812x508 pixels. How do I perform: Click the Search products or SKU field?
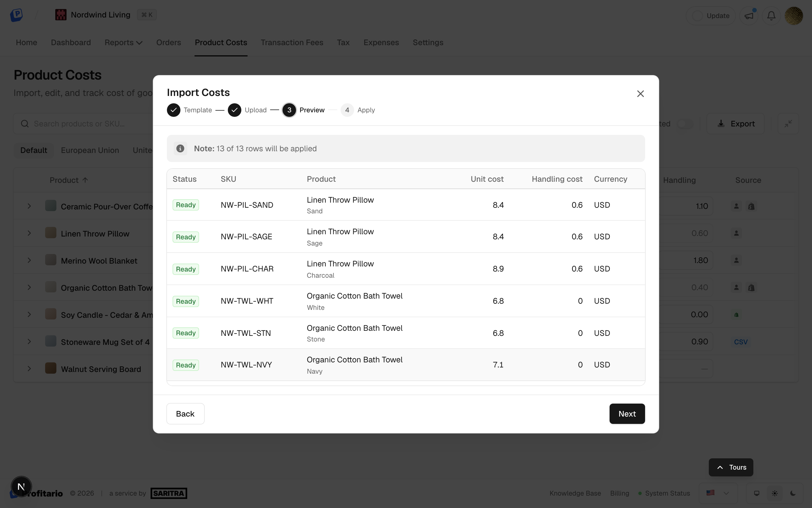83,124
